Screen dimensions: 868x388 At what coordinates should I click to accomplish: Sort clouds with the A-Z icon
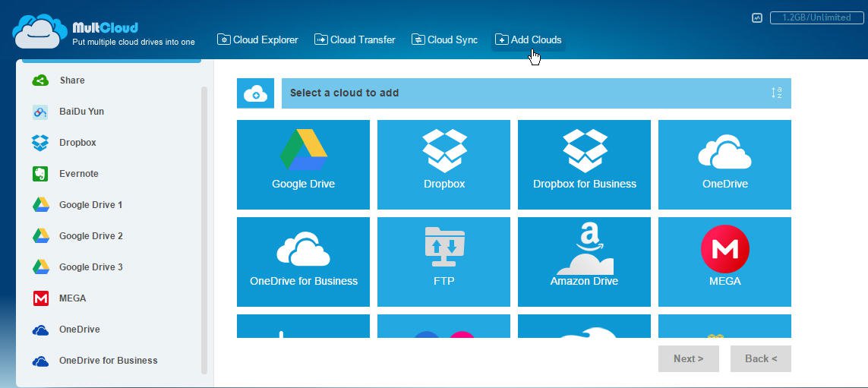coord(777,93)
